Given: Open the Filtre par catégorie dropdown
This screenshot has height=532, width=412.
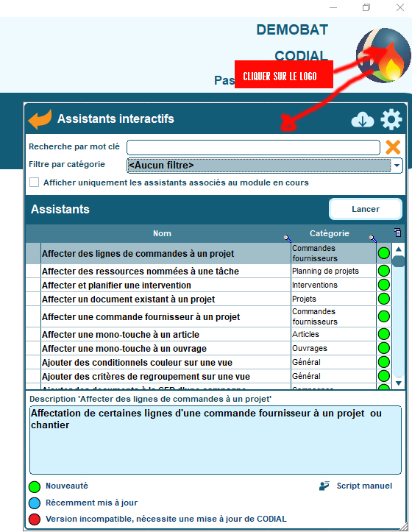Looking at the screenshot, I should click(x=265, y=166).
